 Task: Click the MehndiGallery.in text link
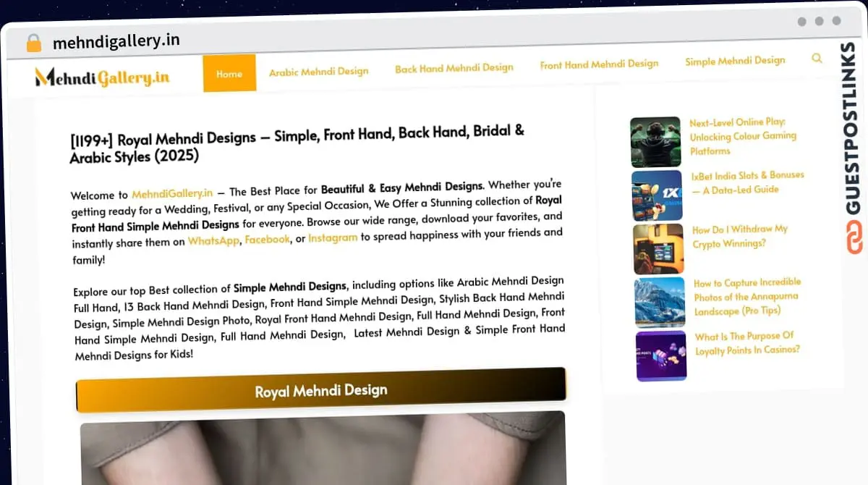click(x=172, y=193)
